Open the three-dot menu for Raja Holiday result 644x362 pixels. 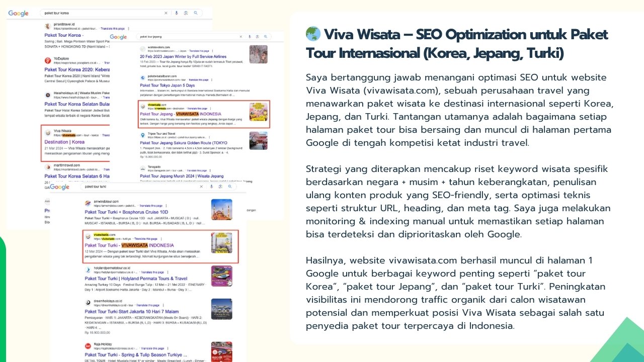[x=167, y=348]
